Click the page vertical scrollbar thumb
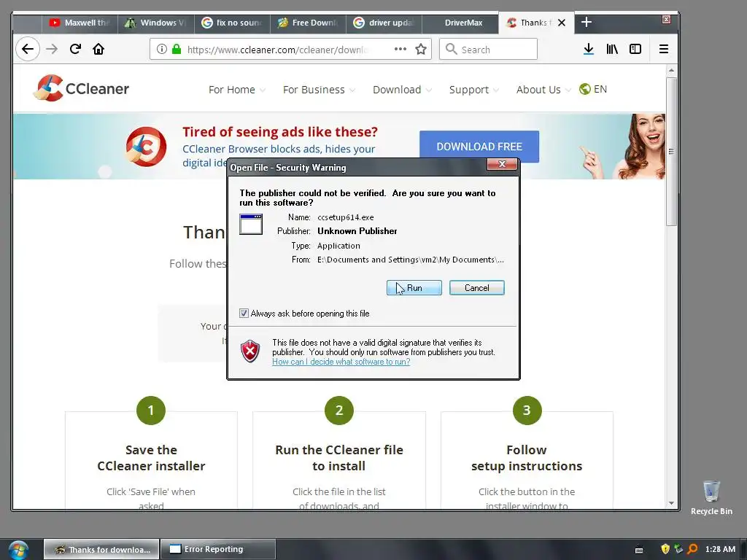Image resolution: width=747 pixels, height=560 pixels. [671, 152]
